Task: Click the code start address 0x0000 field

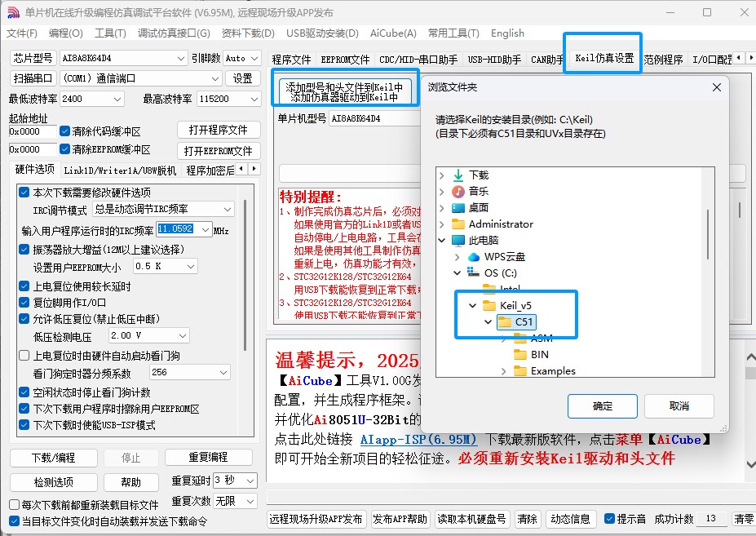Action: [x=33, y=131]
